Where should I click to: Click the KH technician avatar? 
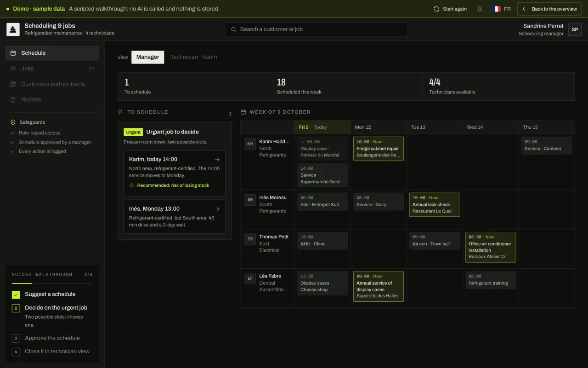point(250,144)
